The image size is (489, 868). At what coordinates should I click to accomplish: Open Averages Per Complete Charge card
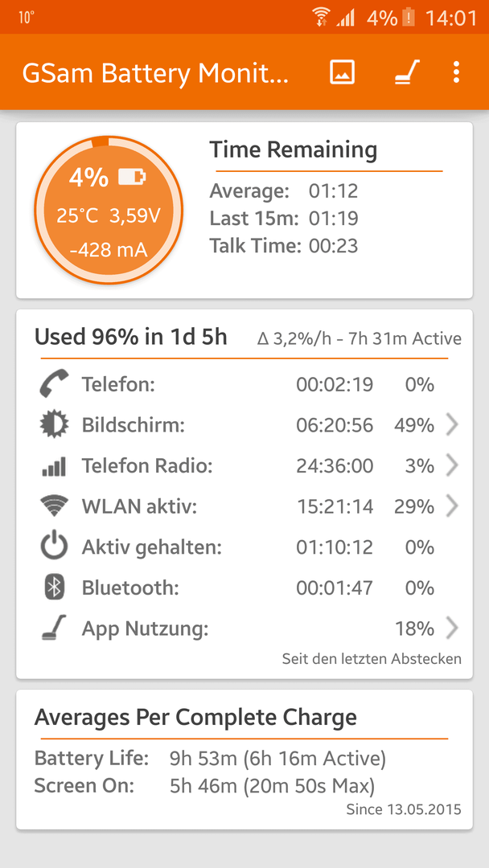click(244, 759)
